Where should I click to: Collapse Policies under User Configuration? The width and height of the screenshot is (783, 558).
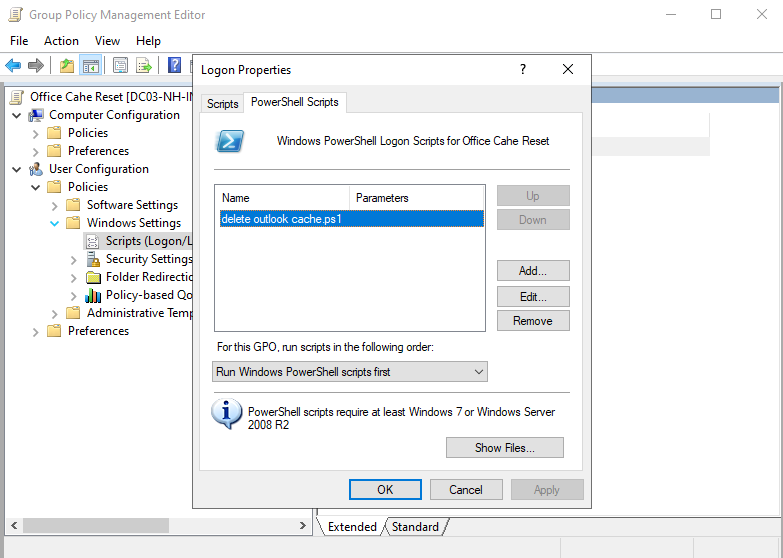point(35,187)
